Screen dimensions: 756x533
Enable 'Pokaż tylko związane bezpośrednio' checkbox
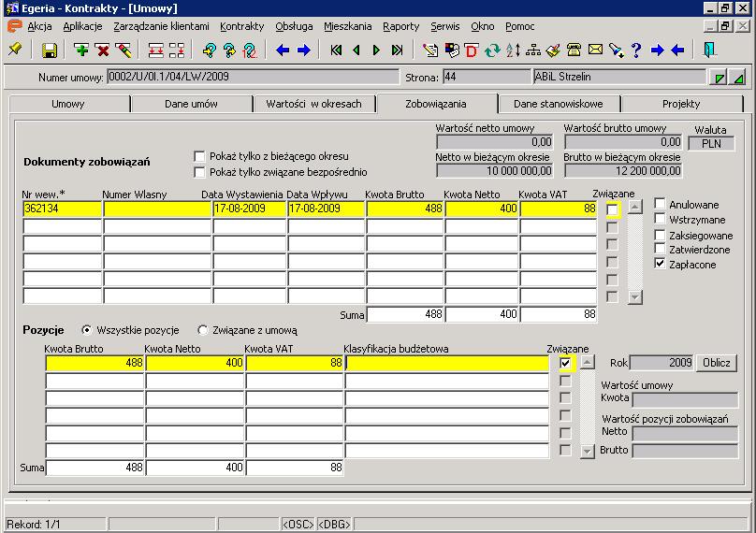pyautogui.click(x=199, y=172)
